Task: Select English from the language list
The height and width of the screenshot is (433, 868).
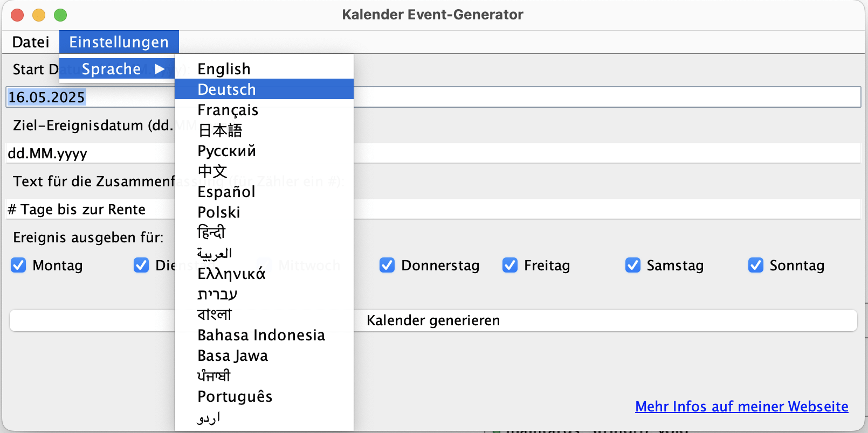Action: (x=224, y=69)
